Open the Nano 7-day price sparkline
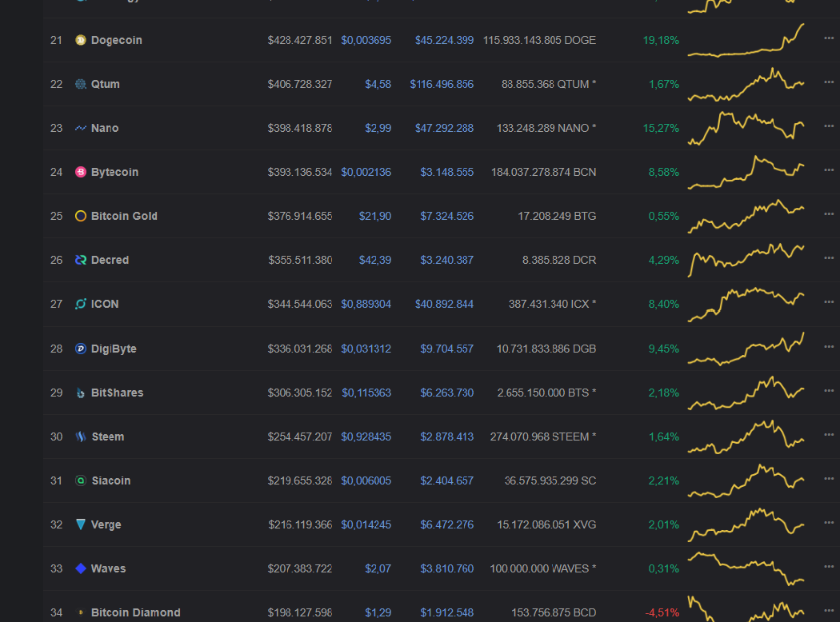The height and width of the screenshot is (622, 840). tap(746, 128)
